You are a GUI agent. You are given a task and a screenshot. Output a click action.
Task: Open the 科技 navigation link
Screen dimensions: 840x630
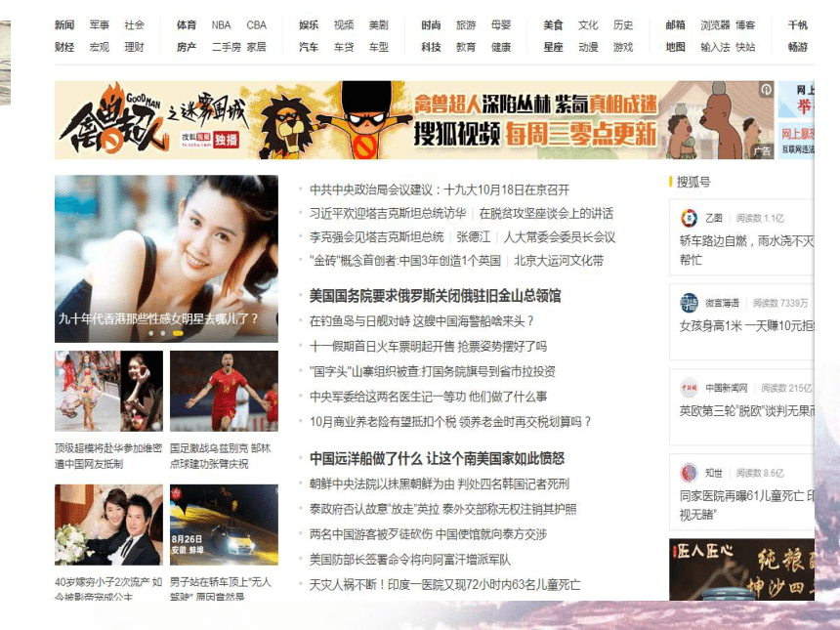pos(431,47)
